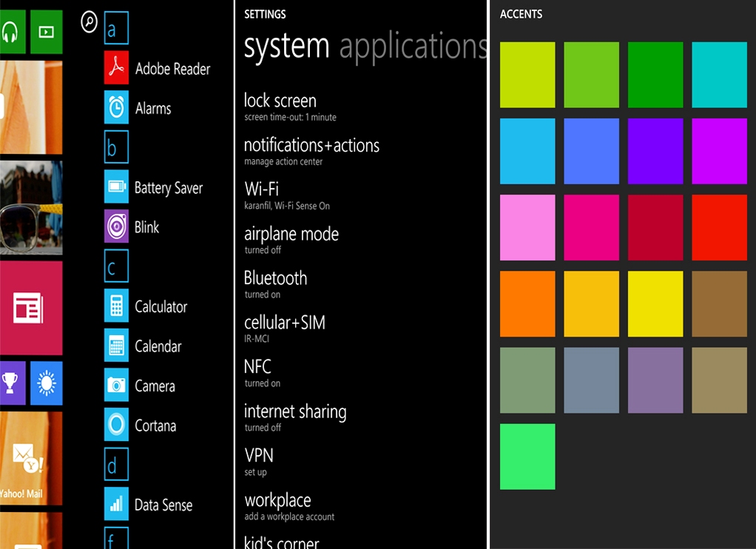Choose the lime yellow-green accent
This screenshot has width=756, height=549.
tap(527, 75)
